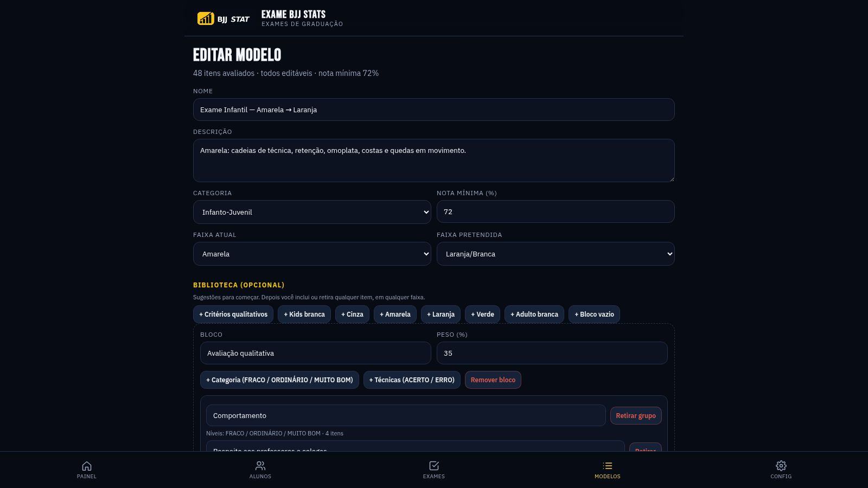Add Categoria FRACO/ORDINÁRIO/MUITO BOM group
This screenshot has width=868, height=488.
[x=279, y=380]
